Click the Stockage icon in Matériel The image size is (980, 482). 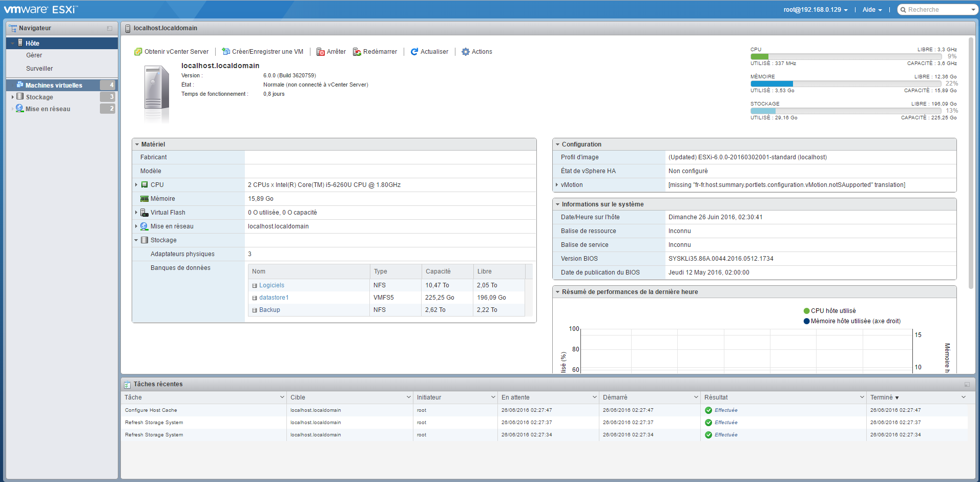[144, 240]
